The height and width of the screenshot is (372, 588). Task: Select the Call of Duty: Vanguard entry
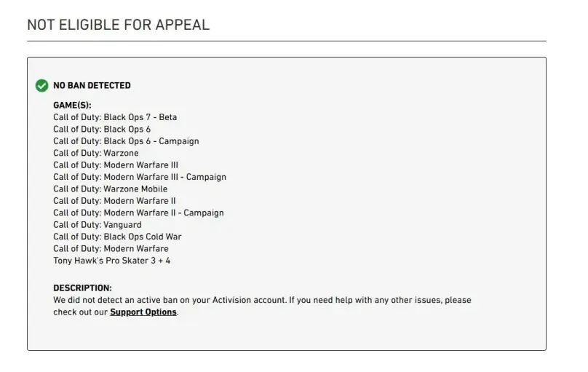98,225
